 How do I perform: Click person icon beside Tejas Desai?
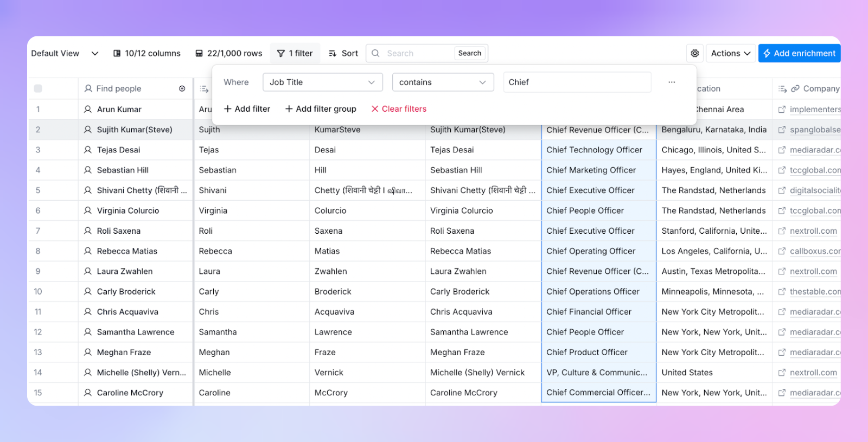coord(88,150)
